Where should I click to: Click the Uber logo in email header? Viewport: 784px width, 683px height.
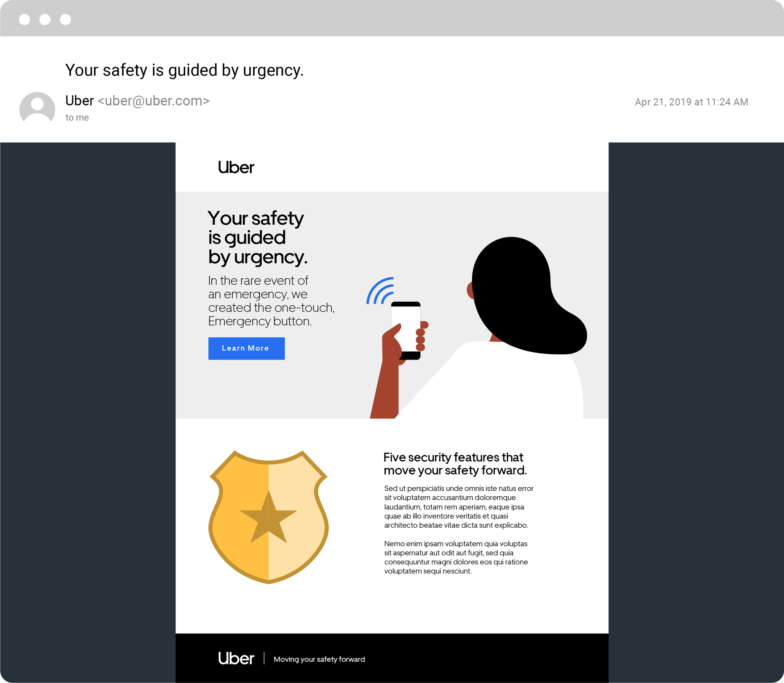[x=236, y=167]
